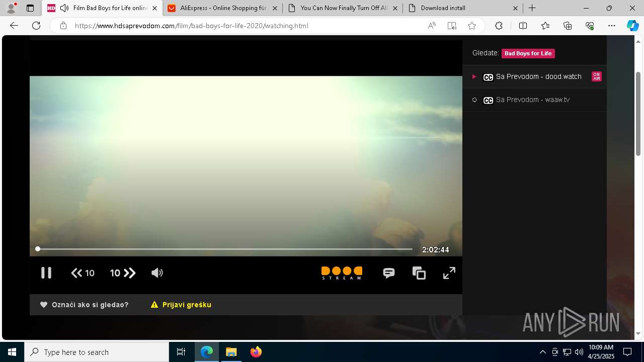Open Collections panel
The height and width of the screenshot is (362, 644).
coord(568,26)
